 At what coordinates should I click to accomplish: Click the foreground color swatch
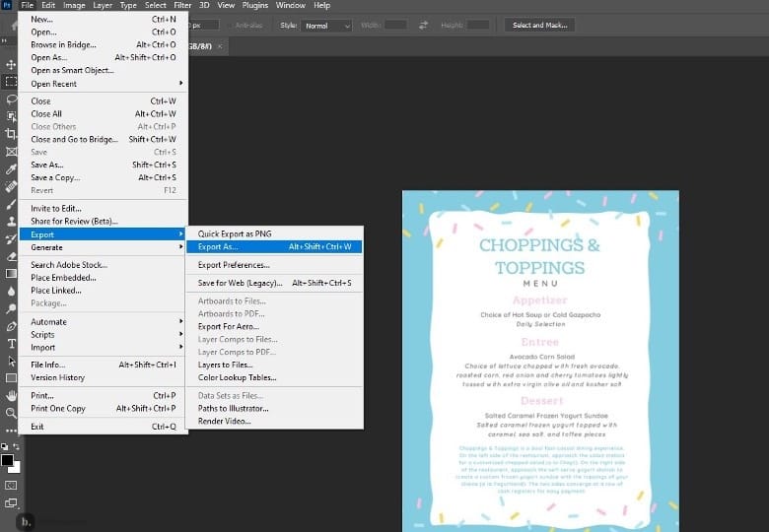pyautogui.click(x=8, y=460)
